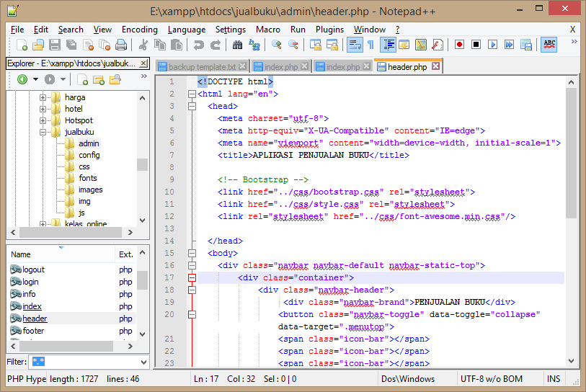
Task: Click the Cut scissors icon
Action: click(x=143, y=45)
